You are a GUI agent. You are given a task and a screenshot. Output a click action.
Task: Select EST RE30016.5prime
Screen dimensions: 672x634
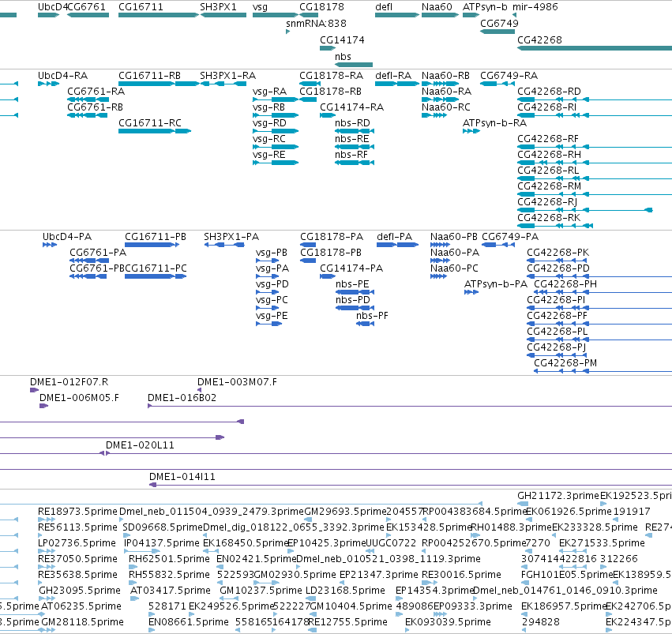461,575
